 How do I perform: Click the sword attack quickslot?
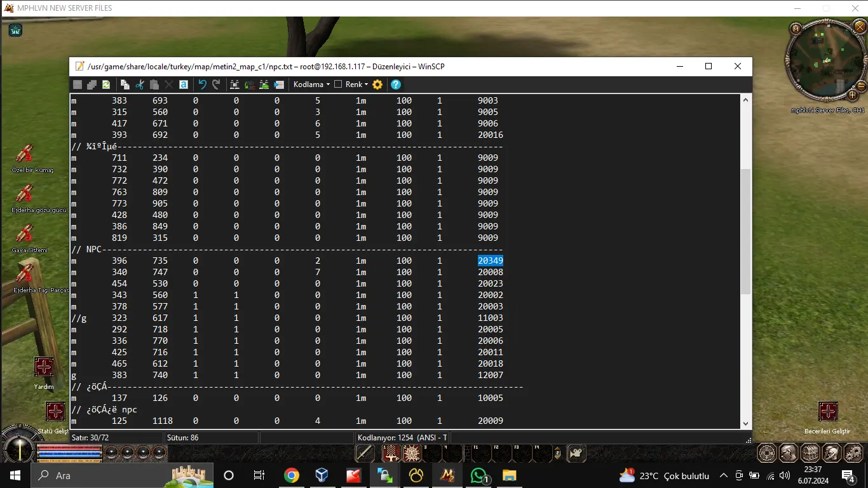click(365, 453)
